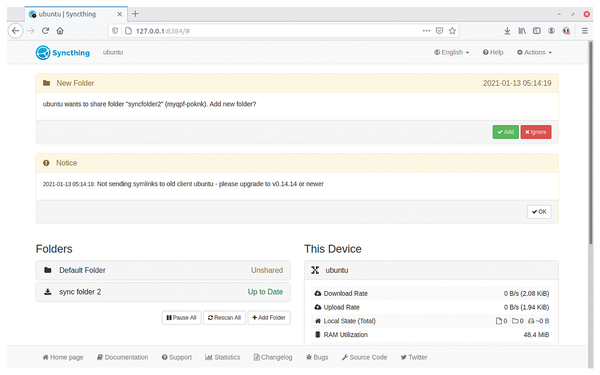Open page actions three-dot menu
The image size is (600, 375).
point(426,31)
